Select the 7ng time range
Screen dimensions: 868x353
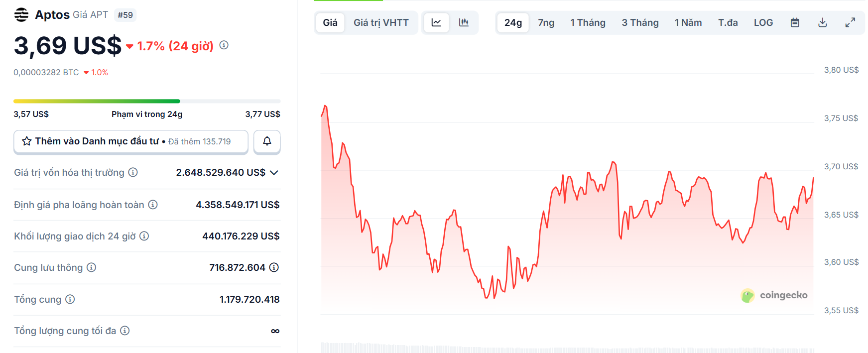point(546,22)
